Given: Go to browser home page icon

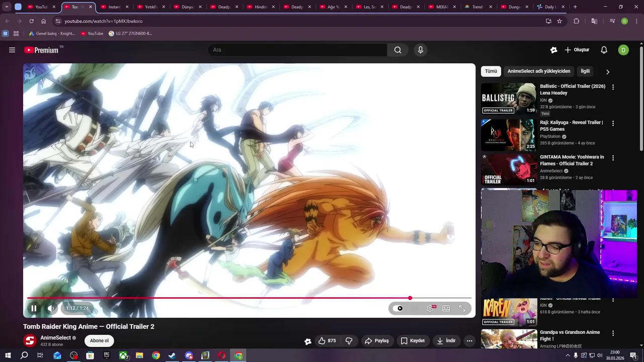Looking at the screenshot, I should 44,21.
